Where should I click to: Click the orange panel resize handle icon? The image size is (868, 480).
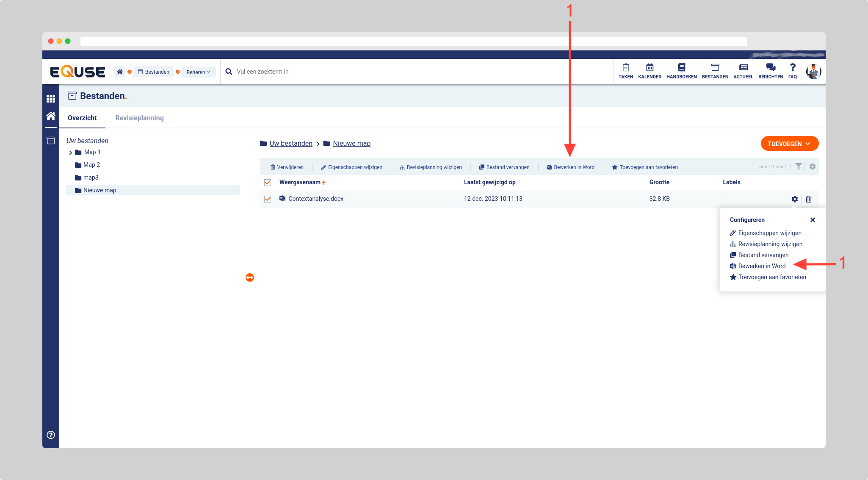tap(250, 277)
